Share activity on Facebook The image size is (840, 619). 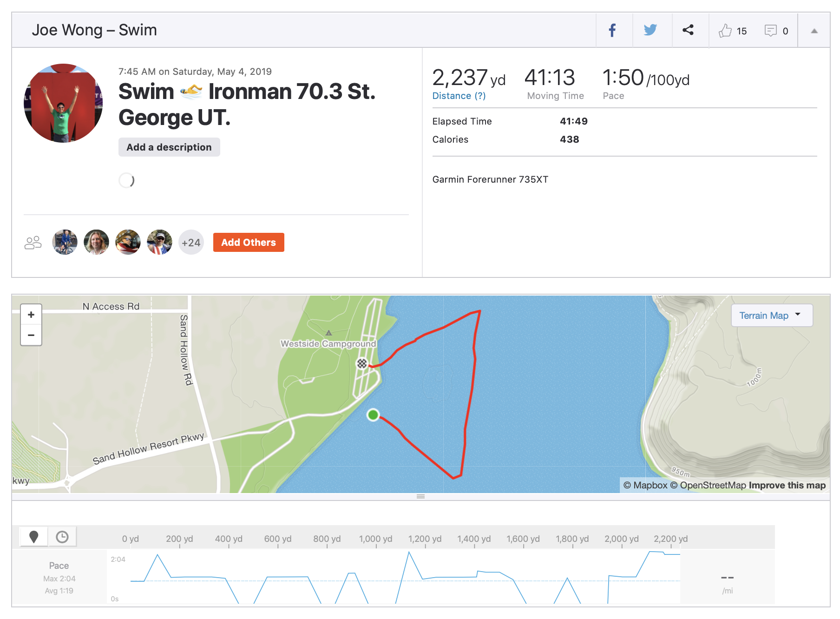tap(612, 31)
